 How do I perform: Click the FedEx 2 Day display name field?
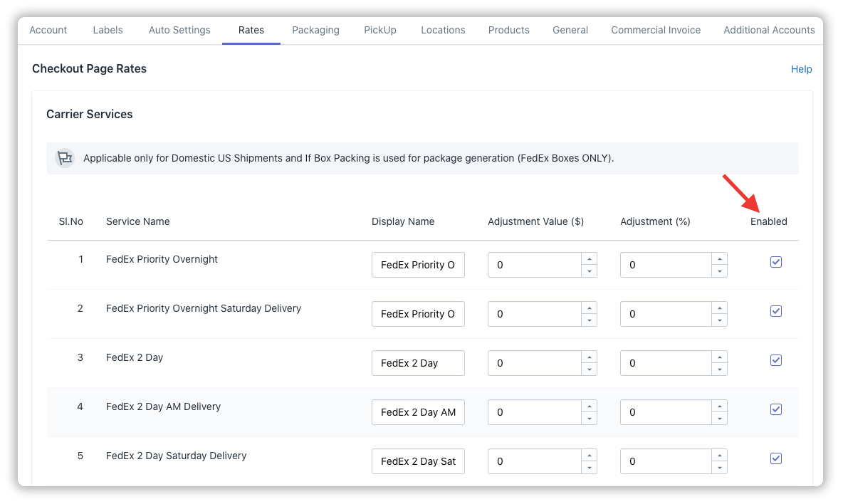coord(418,363)
